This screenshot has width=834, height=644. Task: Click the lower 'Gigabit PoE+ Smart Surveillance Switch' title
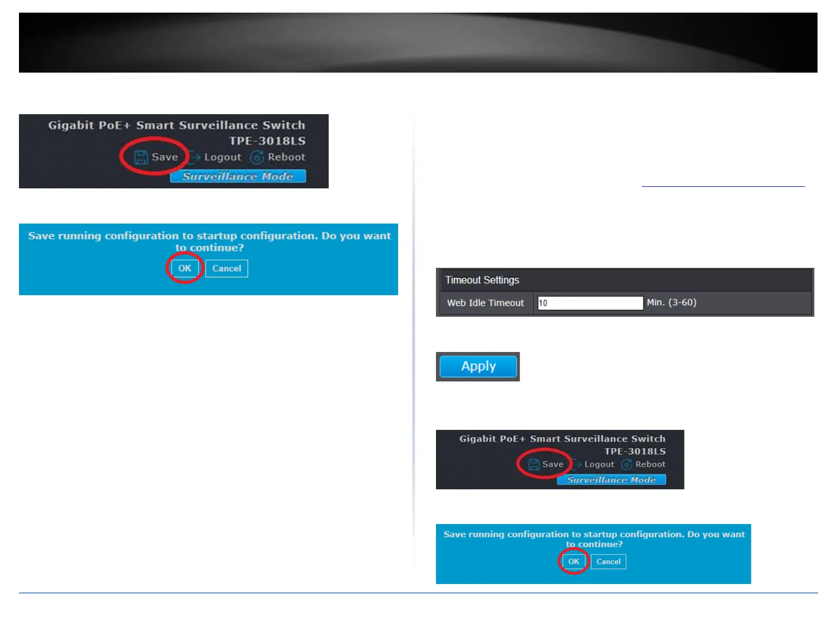coord(562,439)
